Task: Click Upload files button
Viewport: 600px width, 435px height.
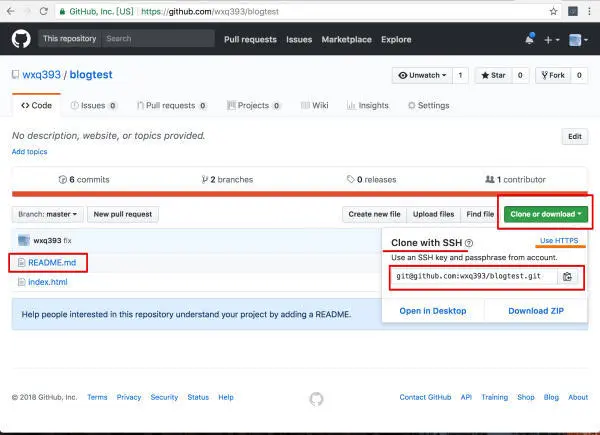Action: pos(433,214)
